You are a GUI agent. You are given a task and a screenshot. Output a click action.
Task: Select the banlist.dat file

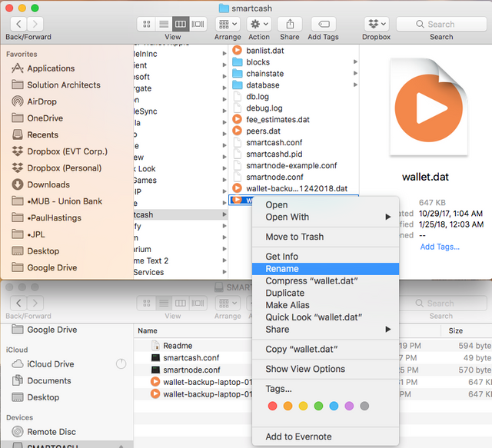pos(266,50)
